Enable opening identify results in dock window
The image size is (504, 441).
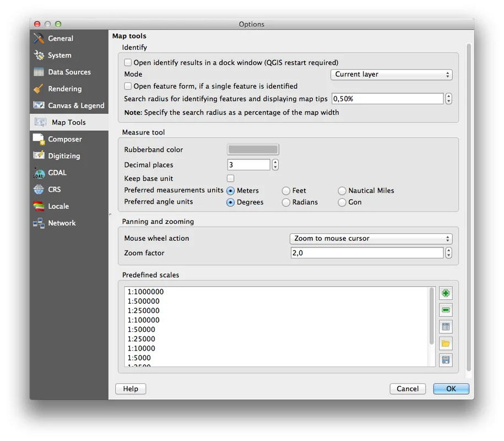tap(128, 63)
